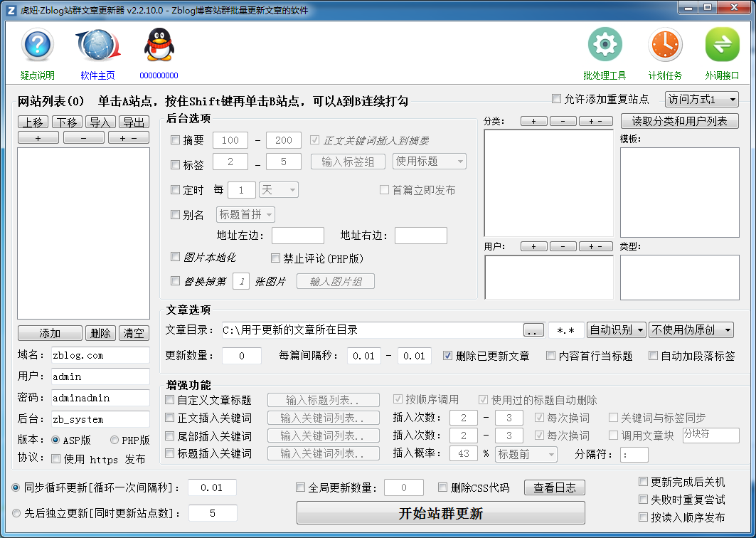756x538 pixels.
Task: Check 内容首行当标题 checkbox
Action: pyautogui.click(x=550, y=356)
